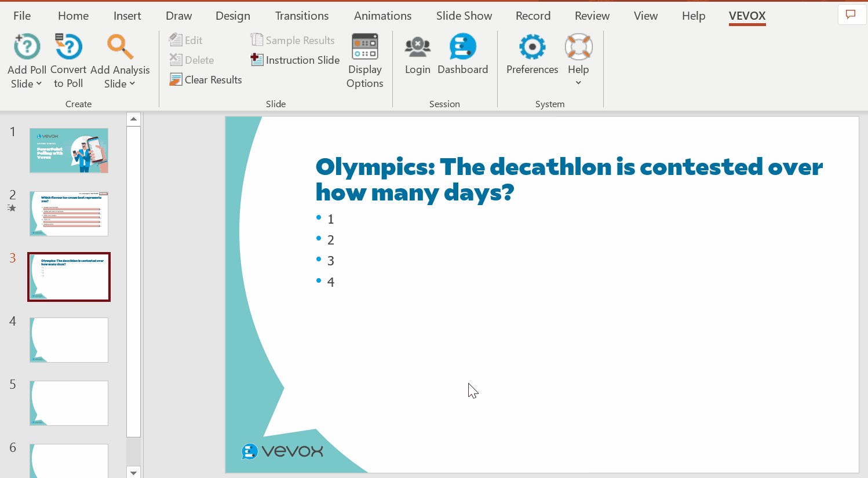
Task: Click the Instruction Slide button
Action: point(296,60)
